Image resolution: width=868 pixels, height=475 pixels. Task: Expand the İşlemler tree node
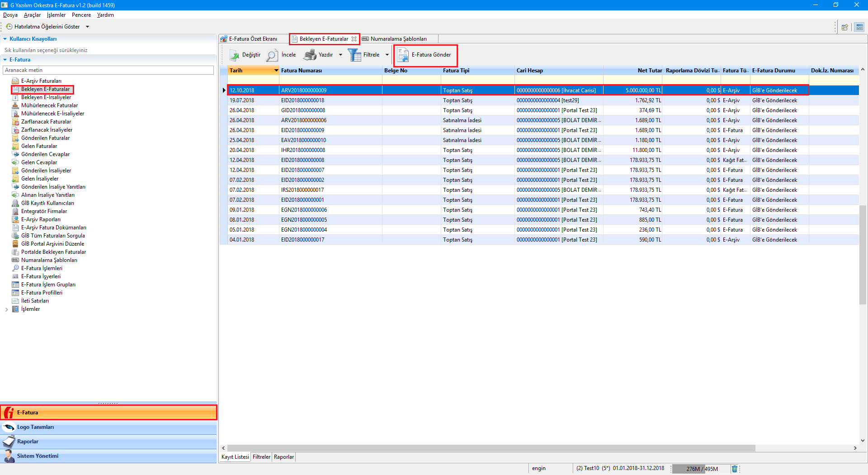(6, 309)
